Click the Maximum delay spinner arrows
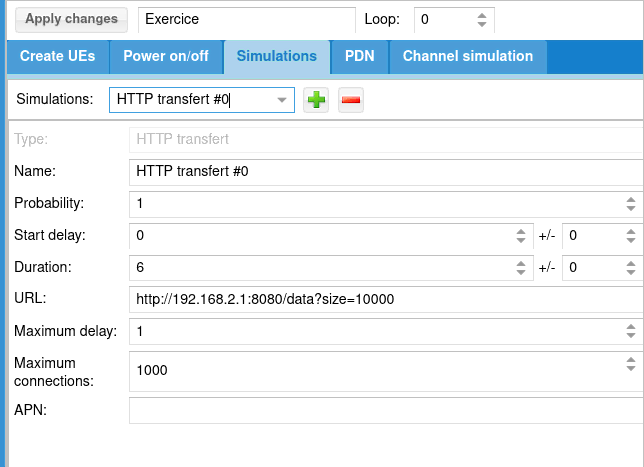The width and height of the screenshot is (644, 467). [631, 331]
